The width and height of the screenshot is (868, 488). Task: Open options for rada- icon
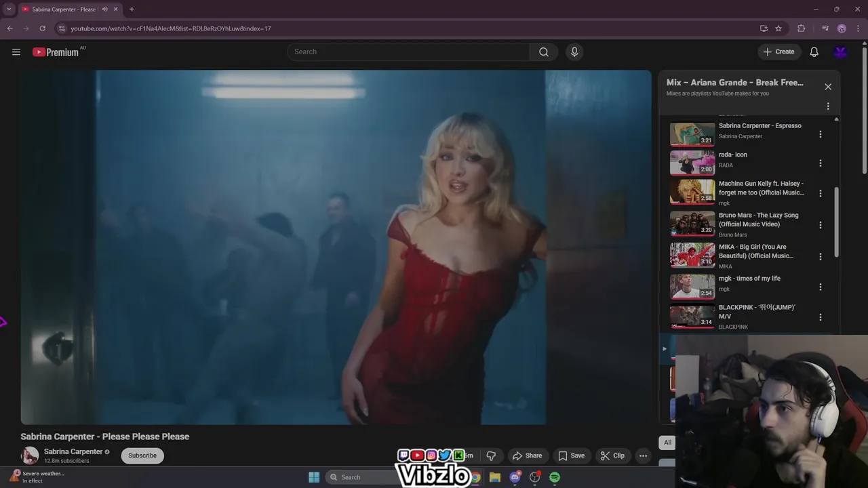pos(820,163)
